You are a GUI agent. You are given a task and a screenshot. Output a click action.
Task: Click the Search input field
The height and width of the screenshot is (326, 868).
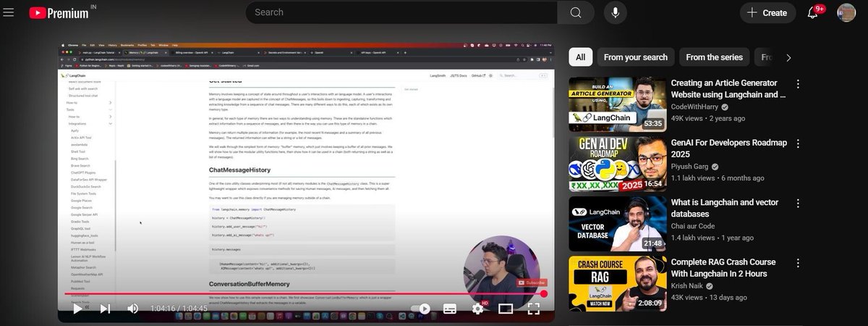click(x=401, y=12)
